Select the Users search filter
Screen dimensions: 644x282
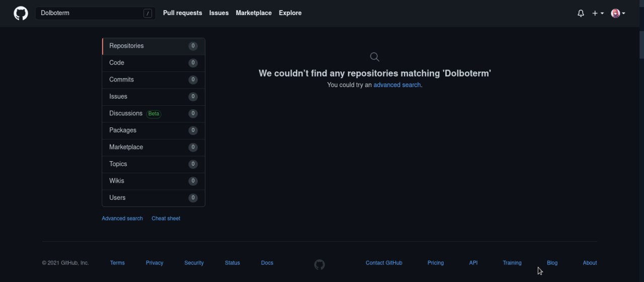pyautogui.click(x=153, y=198)
